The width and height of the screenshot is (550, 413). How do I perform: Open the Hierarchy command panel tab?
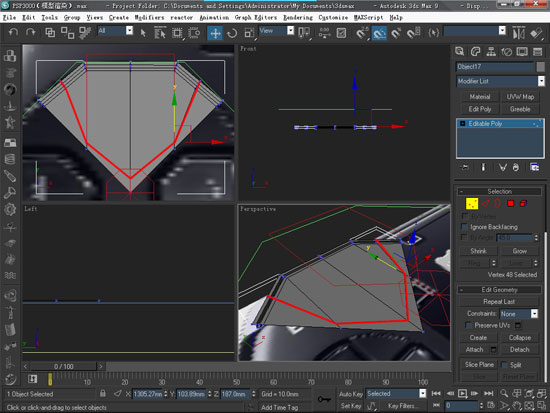point(491,52)
